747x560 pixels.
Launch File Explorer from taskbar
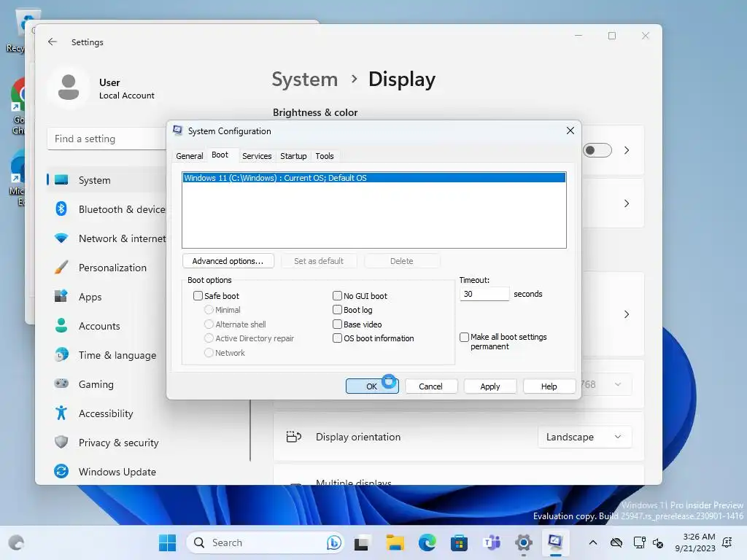click(x=395, y=542)
